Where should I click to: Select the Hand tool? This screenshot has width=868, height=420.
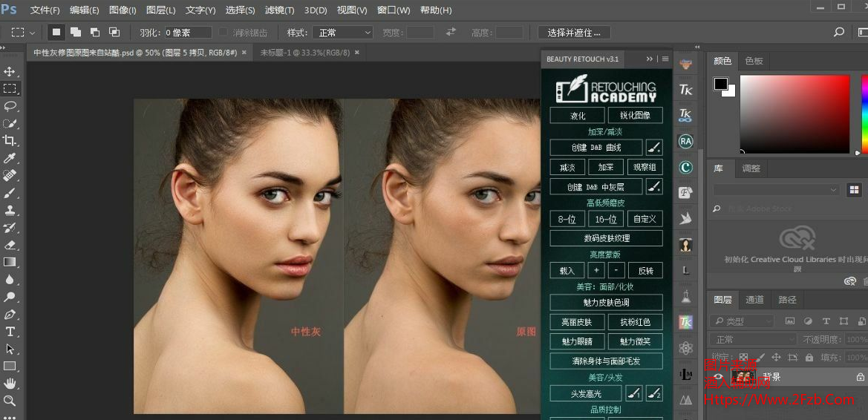coord(10,383)
